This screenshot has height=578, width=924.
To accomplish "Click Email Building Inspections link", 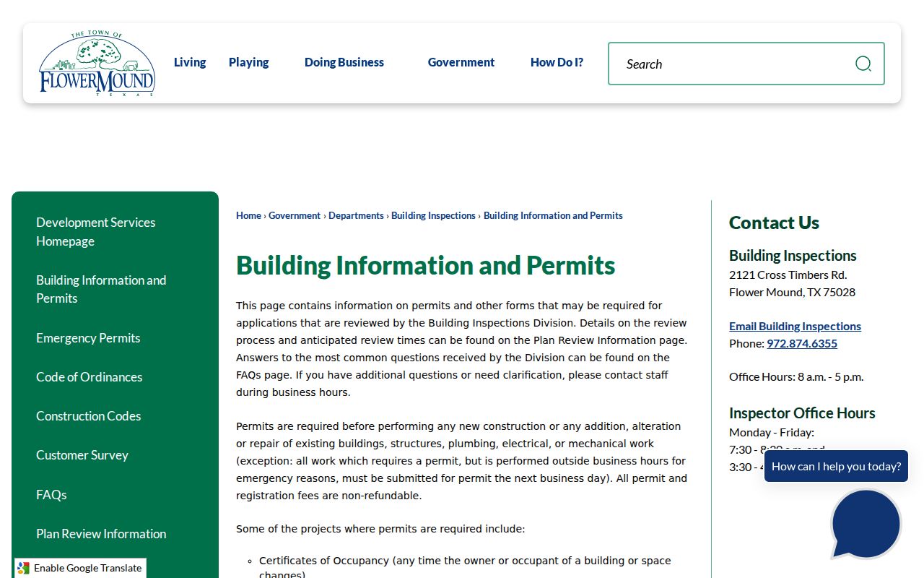I will coord(795,326).
